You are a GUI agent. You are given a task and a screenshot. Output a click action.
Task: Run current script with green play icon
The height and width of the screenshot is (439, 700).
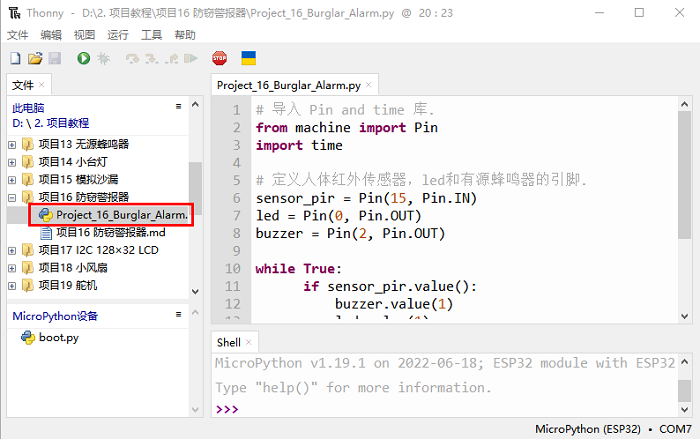[x=83, y=60]
